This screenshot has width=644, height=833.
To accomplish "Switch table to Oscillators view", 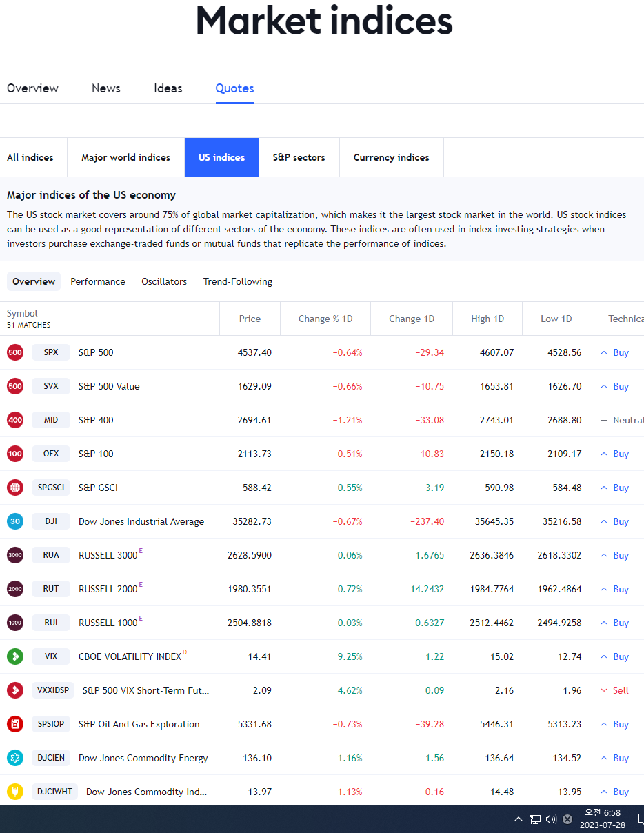I will coord(164,281).
